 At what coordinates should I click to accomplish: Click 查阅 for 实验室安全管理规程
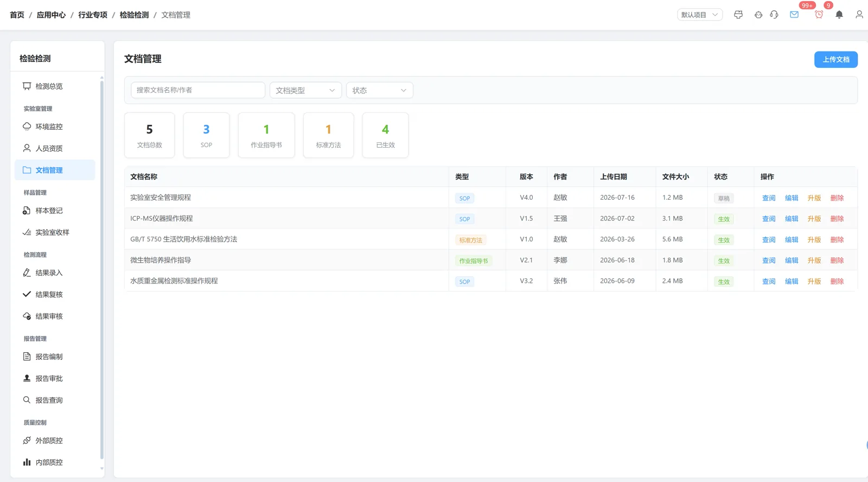coord(769,198)
